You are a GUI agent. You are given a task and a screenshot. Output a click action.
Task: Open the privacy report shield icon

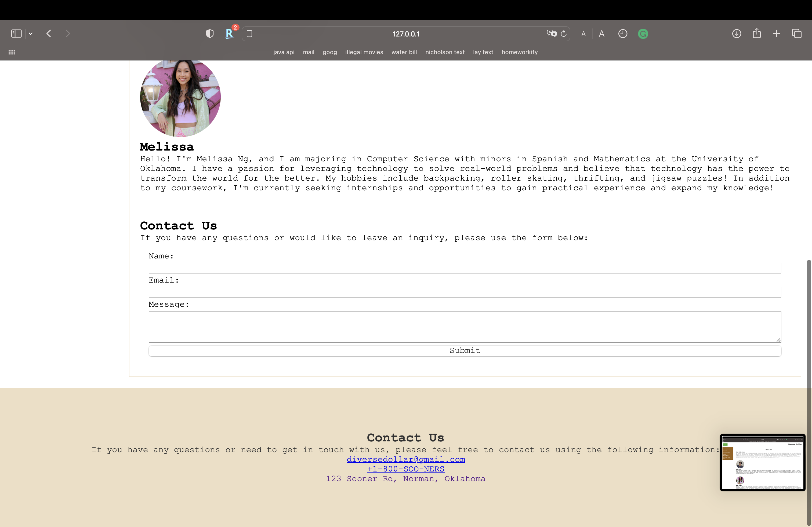(x=210, y=33)
